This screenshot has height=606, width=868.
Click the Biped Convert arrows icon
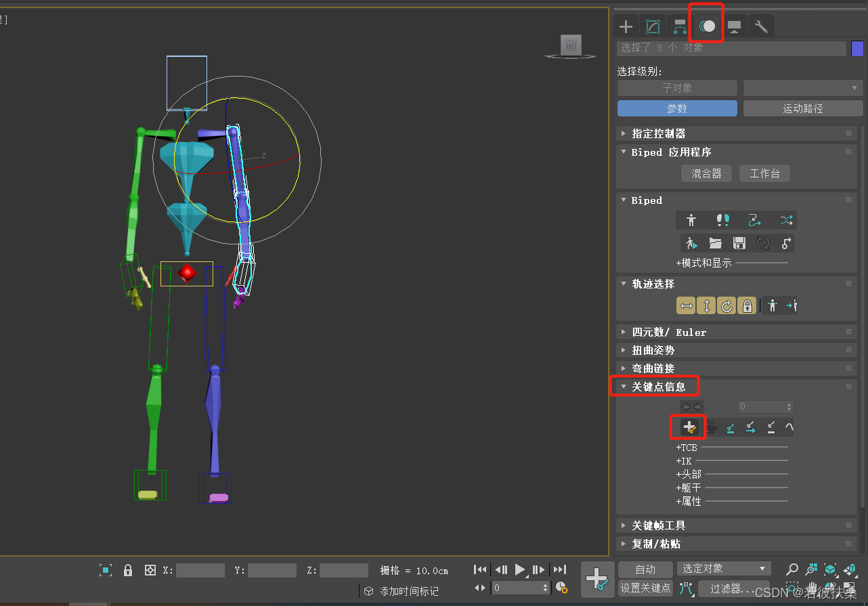coord(763,243)
